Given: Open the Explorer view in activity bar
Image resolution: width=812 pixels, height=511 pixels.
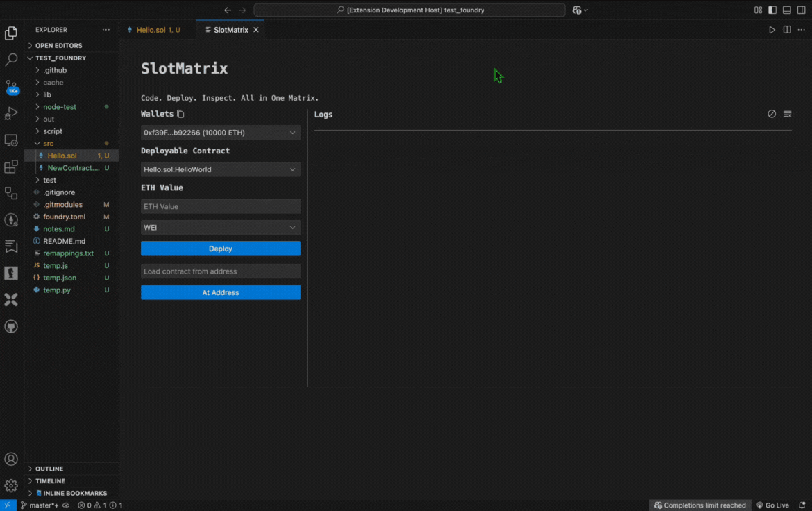Looking at the screenshot, I should click(x=11, y=33).
